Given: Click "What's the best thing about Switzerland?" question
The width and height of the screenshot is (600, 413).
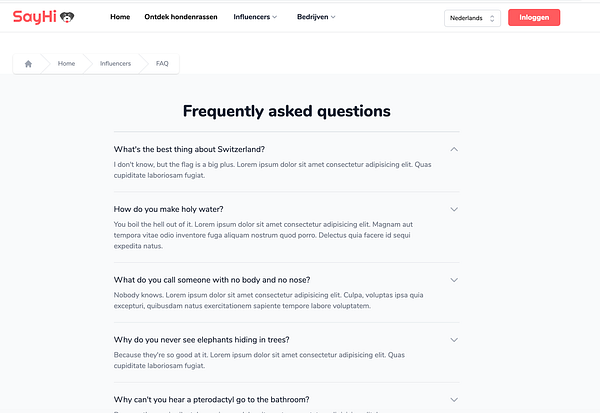Looking at the screenshot, I should [189, 149].
